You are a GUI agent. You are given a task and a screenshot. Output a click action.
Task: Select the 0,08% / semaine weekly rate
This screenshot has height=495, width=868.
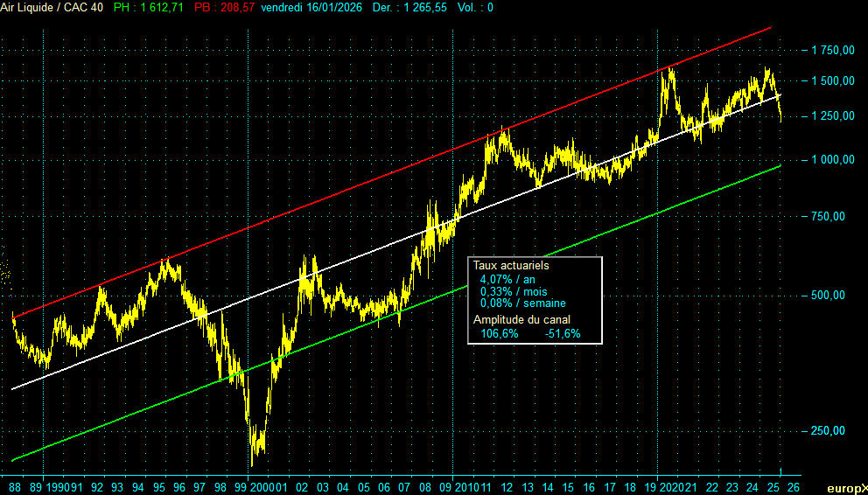523,303
